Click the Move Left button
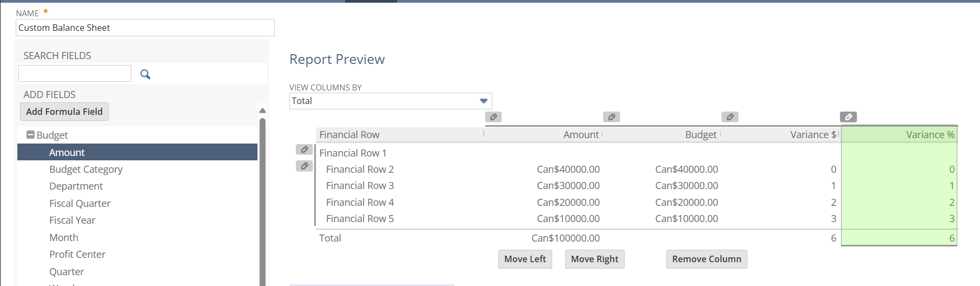 525,259
